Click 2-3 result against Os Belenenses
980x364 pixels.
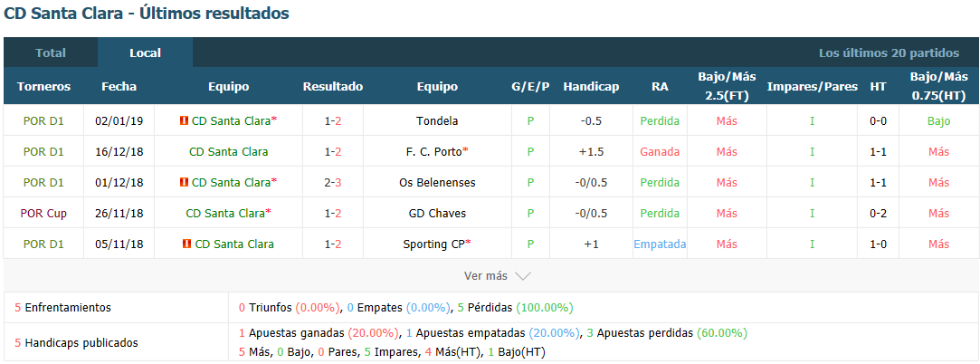pyautogui.click(x=333, y=183)
